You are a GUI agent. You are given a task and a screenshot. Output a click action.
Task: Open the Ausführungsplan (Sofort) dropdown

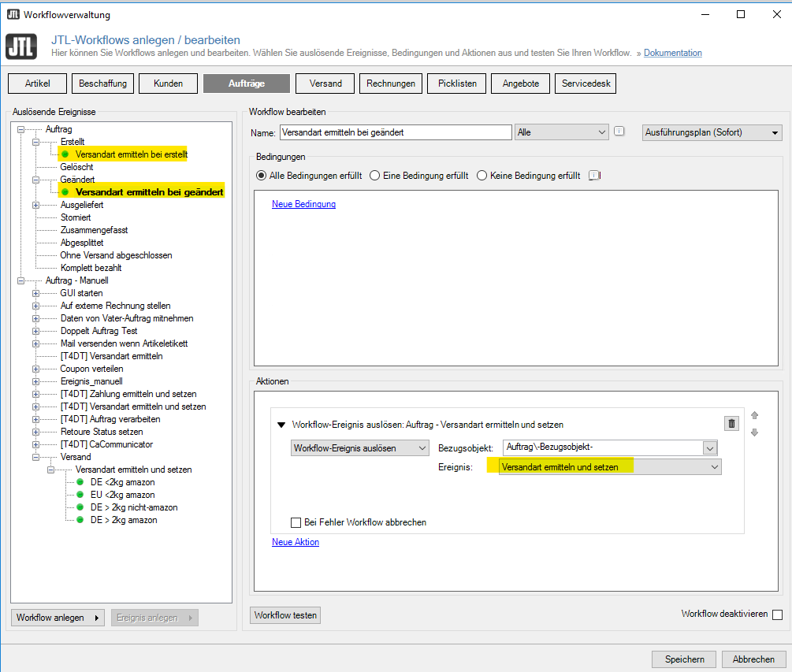point(712,132)
